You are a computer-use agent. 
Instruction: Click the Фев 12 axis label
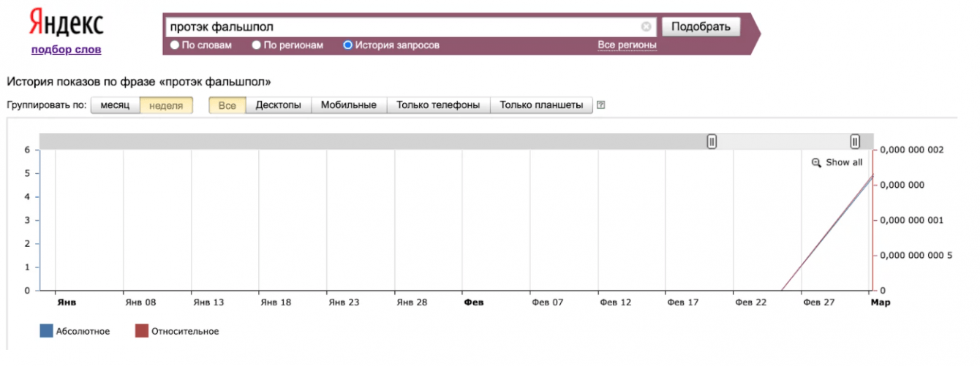click(615, 302)
